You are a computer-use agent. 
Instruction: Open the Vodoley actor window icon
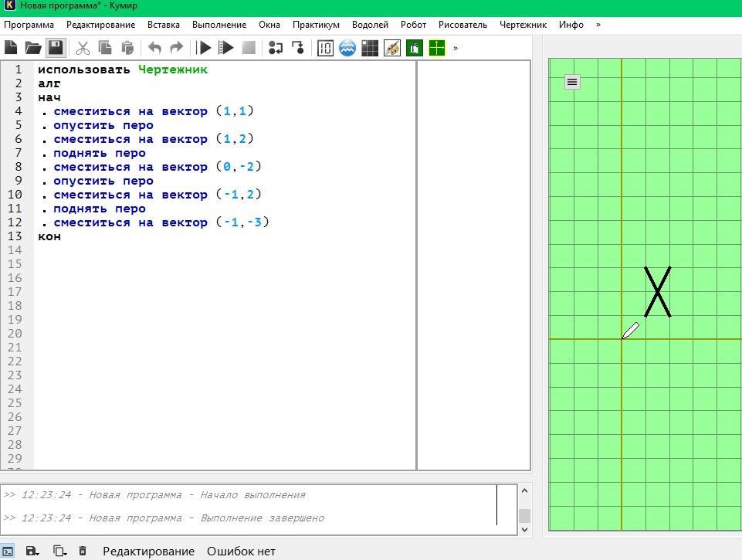[347, 48]
